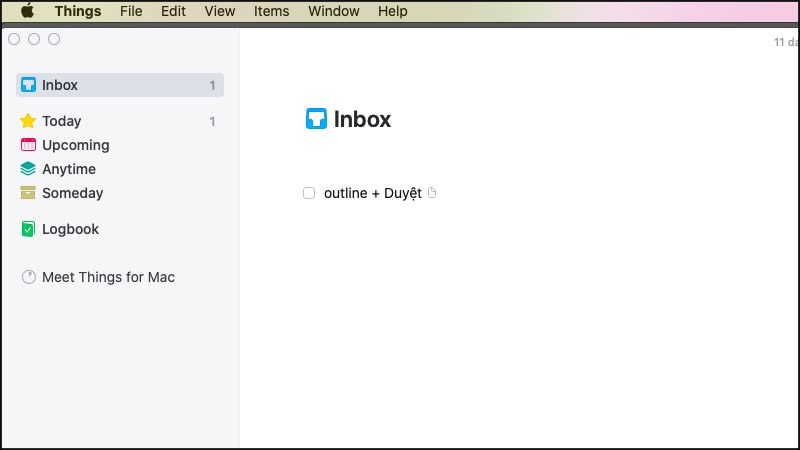Open the Apple menu

coord(28,11)
